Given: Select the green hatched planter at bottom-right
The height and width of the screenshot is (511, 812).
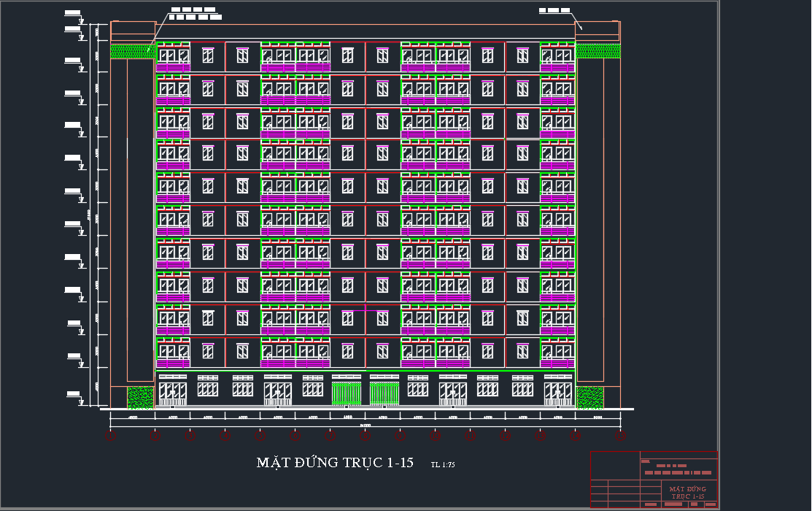Looking at the screenshot, I should (x=590, y=398).
